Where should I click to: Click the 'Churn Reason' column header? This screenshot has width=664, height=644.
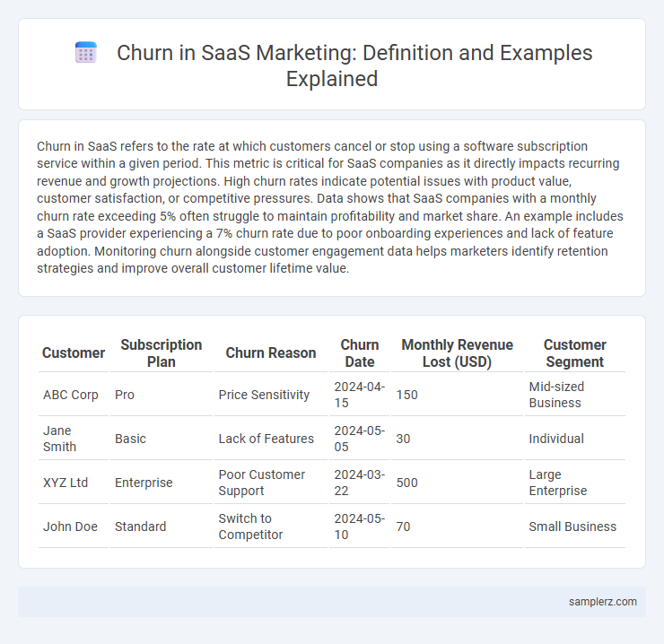click(x=271, y=352)
